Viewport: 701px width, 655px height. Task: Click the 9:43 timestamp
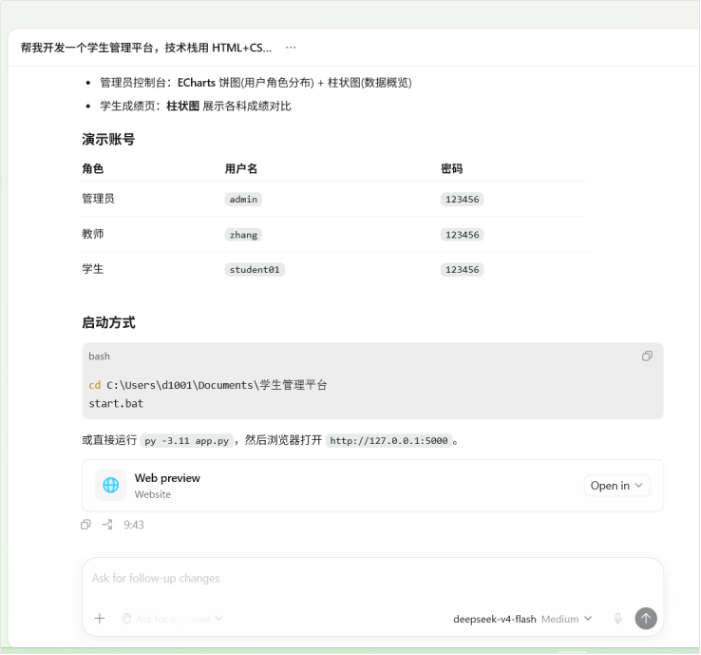click(134, 525)
